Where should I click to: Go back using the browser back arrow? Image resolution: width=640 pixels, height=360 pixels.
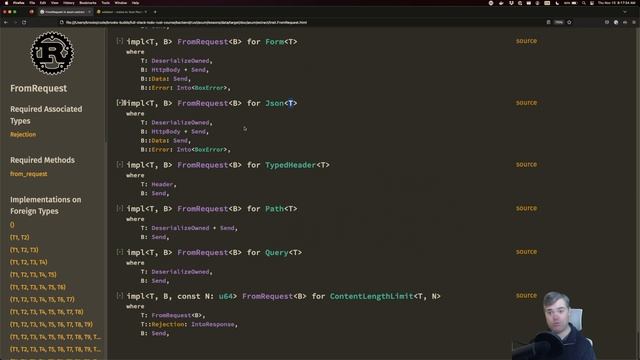(x=6, y=22)
